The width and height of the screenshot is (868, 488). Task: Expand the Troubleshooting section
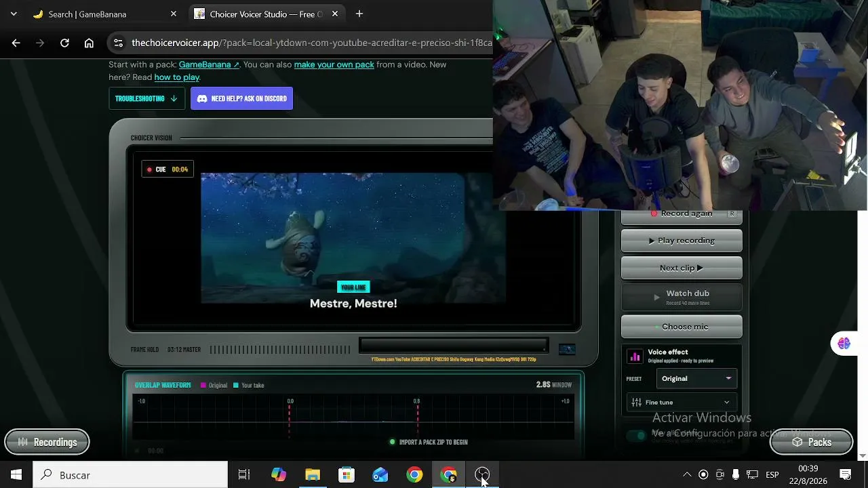coord(146,98)
